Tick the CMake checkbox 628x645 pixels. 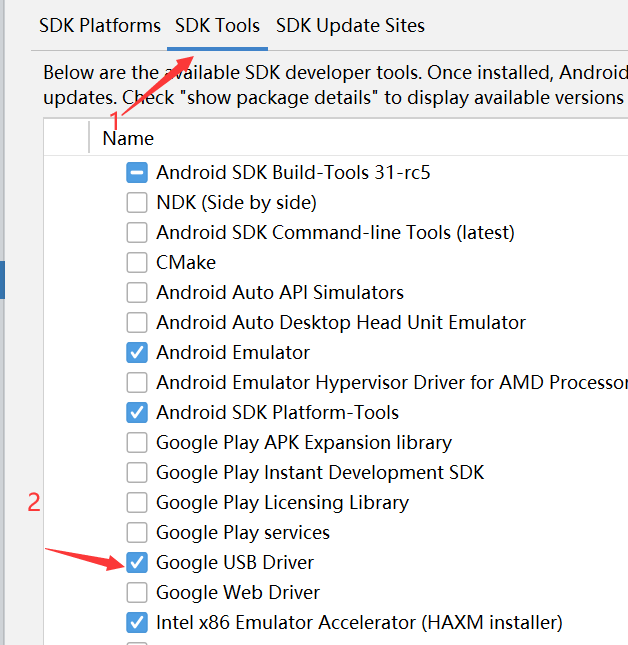coord(137,262)
